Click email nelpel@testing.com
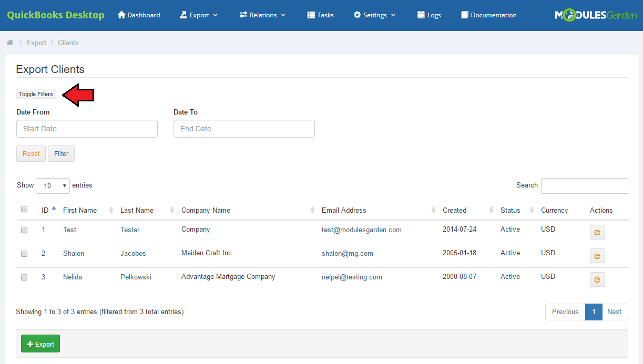The image size is (643, 364). (x=352, y=277)
